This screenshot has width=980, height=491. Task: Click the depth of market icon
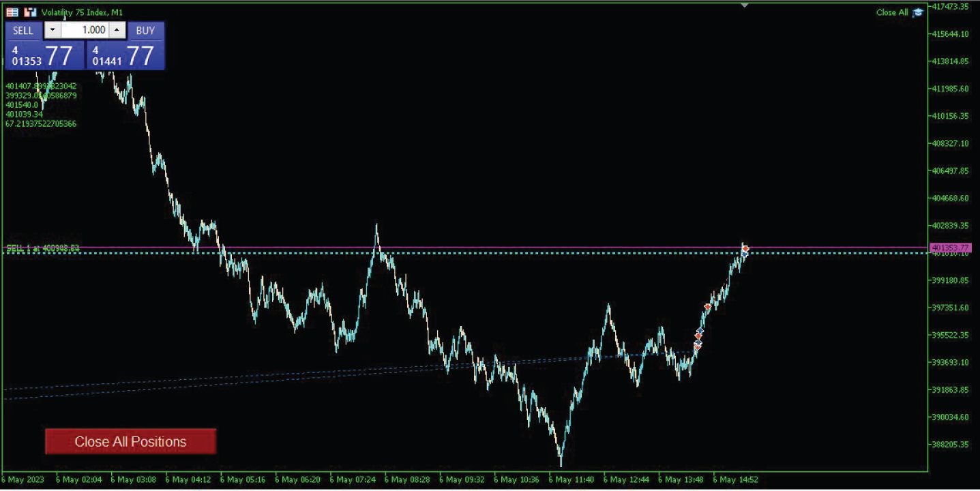point(30,12)
